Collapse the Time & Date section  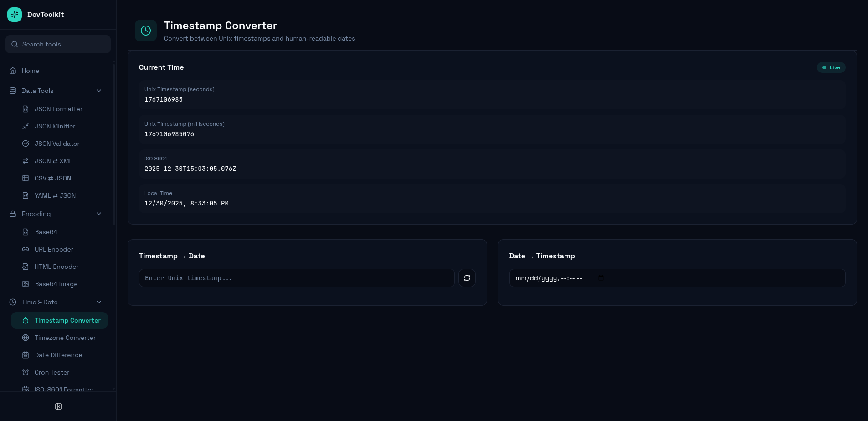[x=99, y=302]
